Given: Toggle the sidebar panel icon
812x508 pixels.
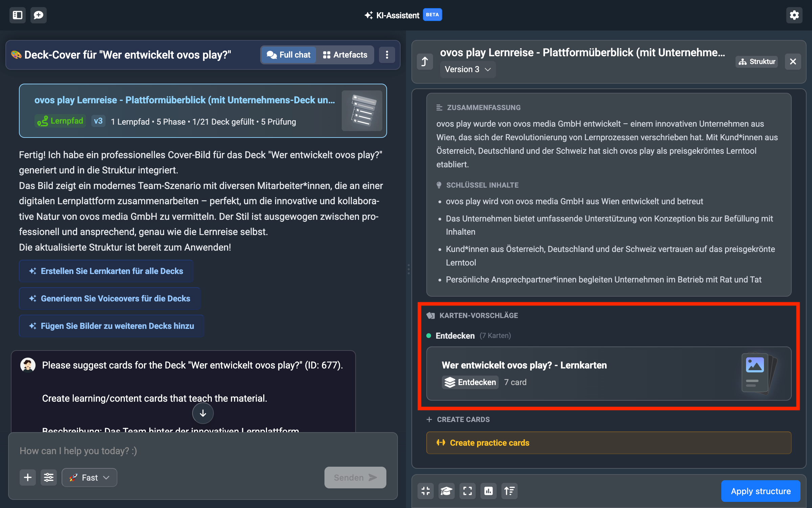Looking at the screenshot, I should tap(18, 15).
